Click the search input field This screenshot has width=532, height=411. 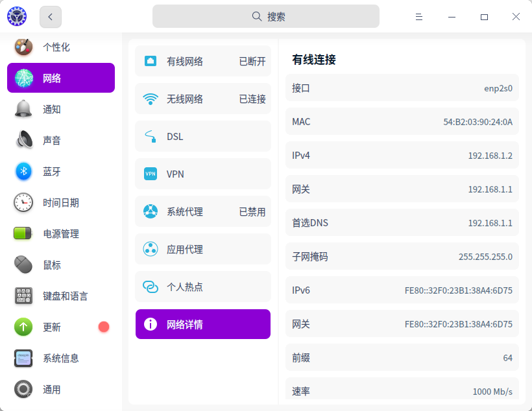click(266, 17)
